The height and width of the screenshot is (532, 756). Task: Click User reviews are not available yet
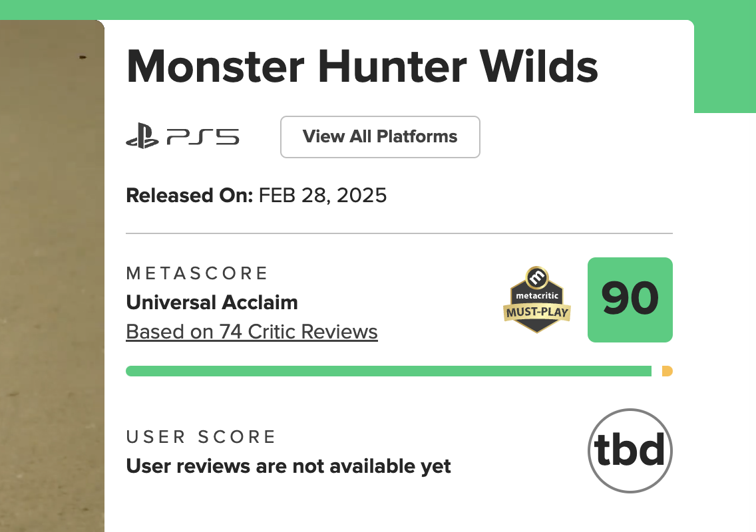click(x=288, y=466)
